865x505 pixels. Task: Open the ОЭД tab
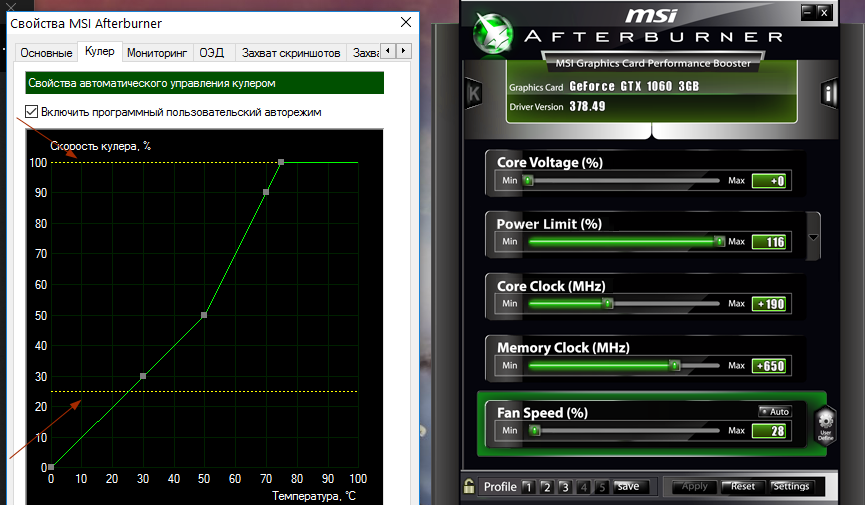[212, 53]
